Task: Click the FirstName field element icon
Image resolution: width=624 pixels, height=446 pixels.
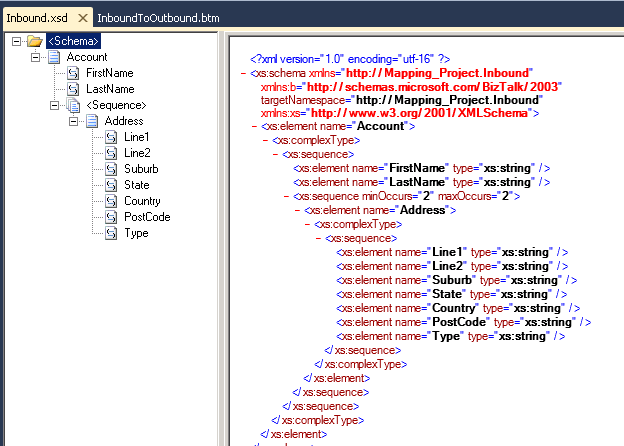Action: tap(73, 73)
